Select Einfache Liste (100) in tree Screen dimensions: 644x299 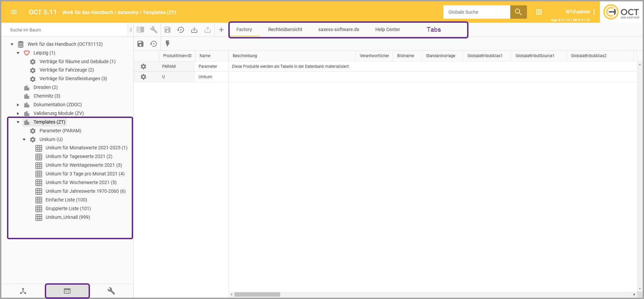[x=66, y=200]
